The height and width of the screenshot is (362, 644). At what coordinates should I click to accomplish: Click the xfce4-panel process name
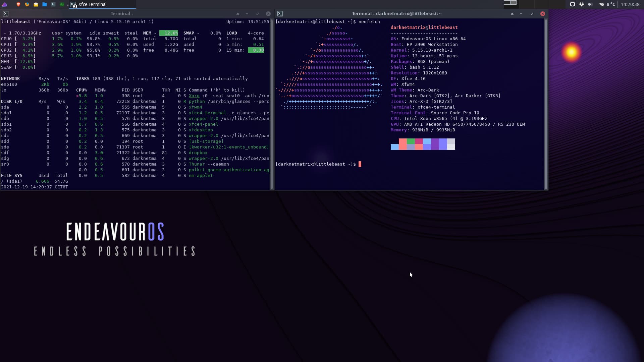[204, 124]
